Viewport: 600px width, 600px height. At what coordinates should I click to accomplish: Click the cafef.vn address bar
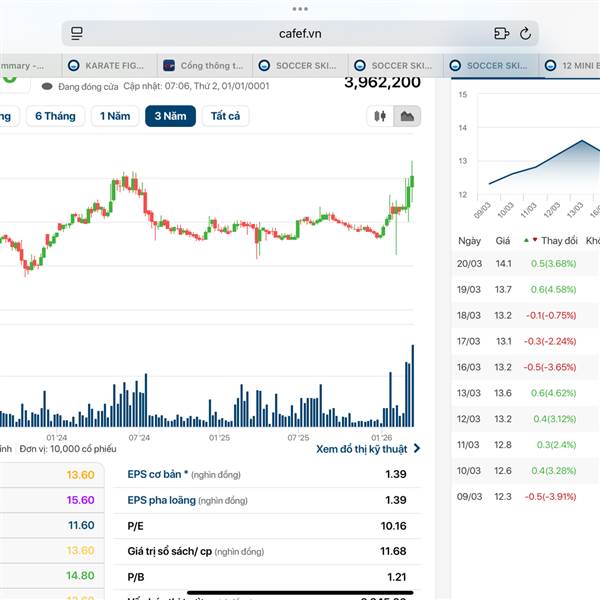click(x=300, y=33)
